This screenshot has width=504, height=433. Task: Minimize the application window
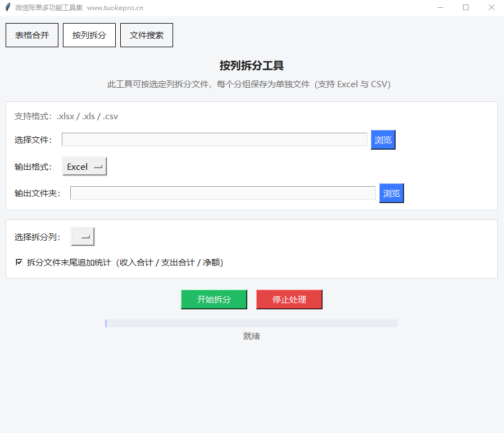click(x=440, y=8)
